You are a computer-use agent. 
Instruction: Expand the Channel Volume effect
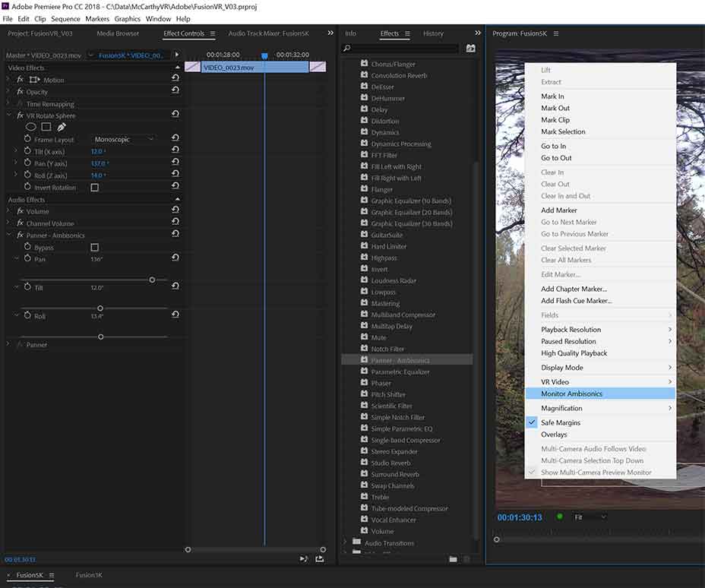8,223
